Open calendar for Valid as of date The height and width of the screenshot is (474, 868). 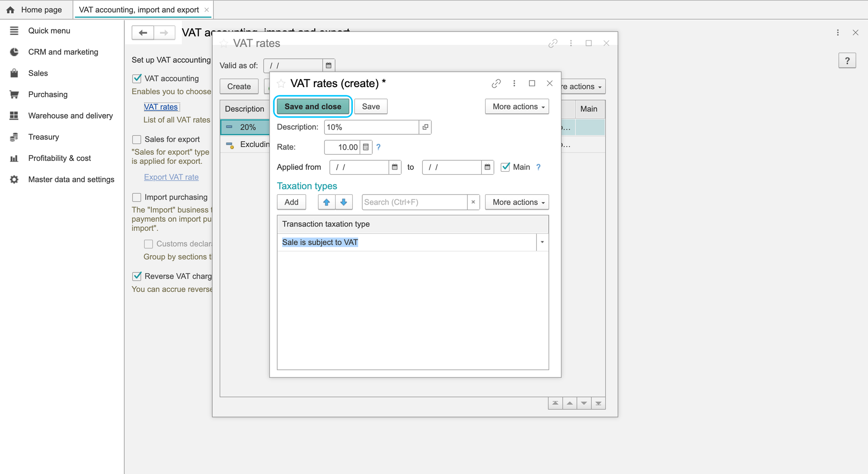coord(329,65)
